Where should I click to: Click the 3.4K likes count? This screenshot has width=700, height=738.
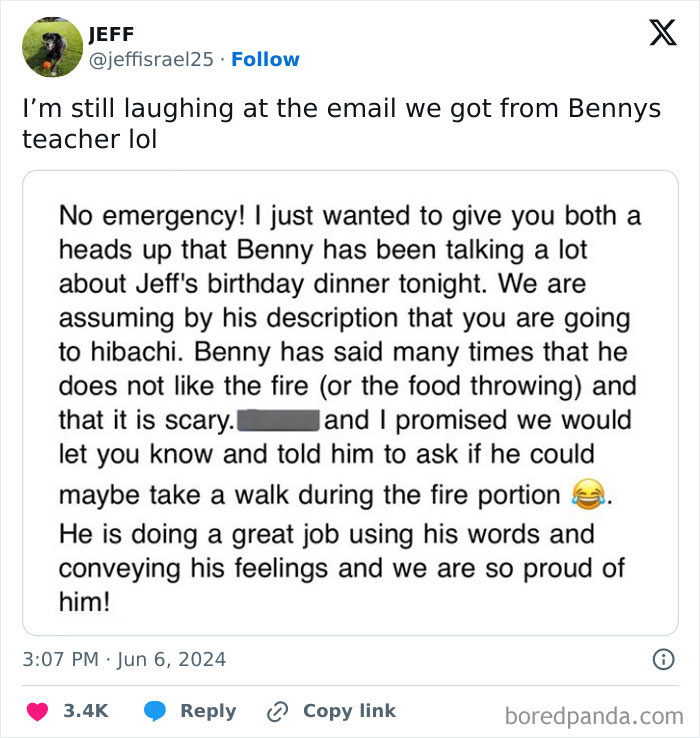(x=86, y=711)
